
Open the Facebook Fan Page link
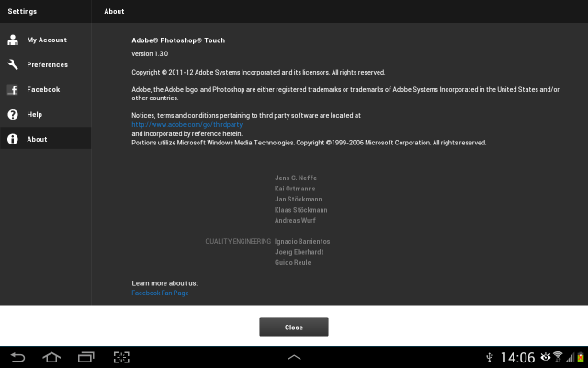160,293
